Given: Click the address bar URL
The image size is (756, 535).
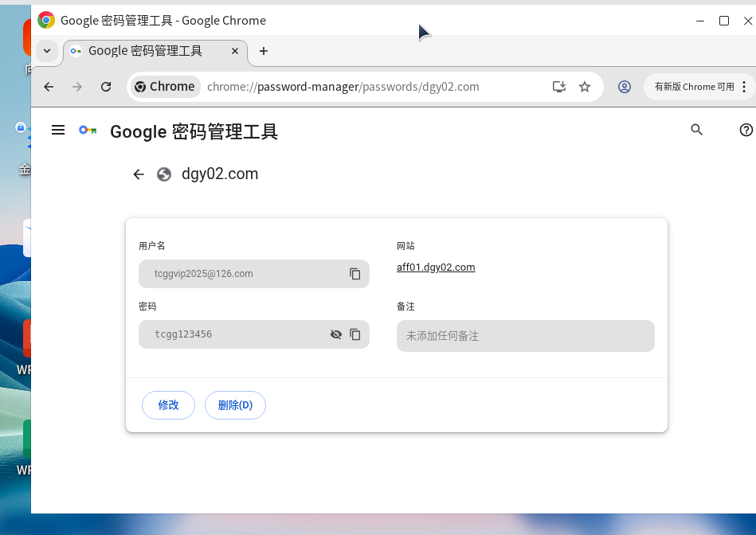Looking at the screenshot, I should coord(343,87).
